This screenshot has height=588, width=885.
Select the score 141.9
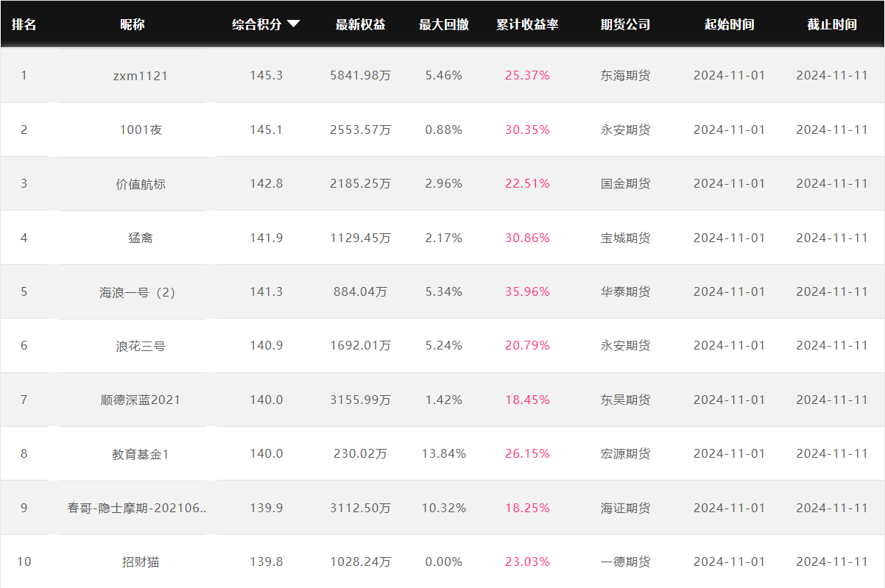(267, 238)
